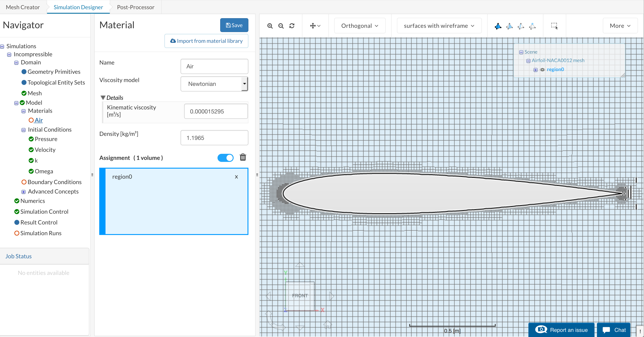The height and width of the screenshot is (337, 644).
Task: Delete assignment with trash icon
Action: click(x=243, y=157)
